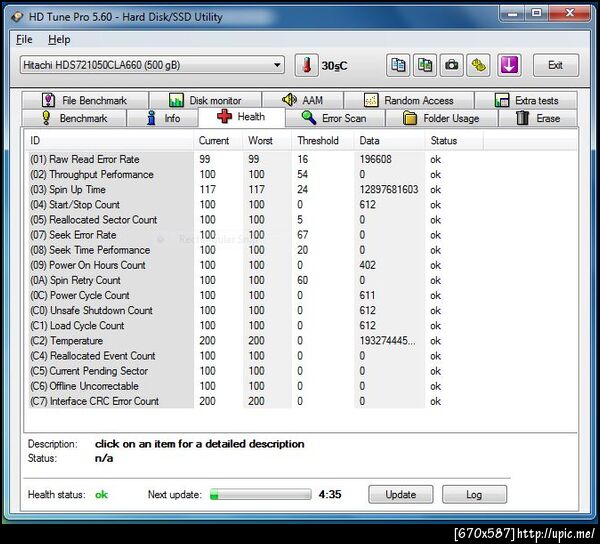Click the threshold value 54
The image size is (600, 544).
(x=303, y=174)
